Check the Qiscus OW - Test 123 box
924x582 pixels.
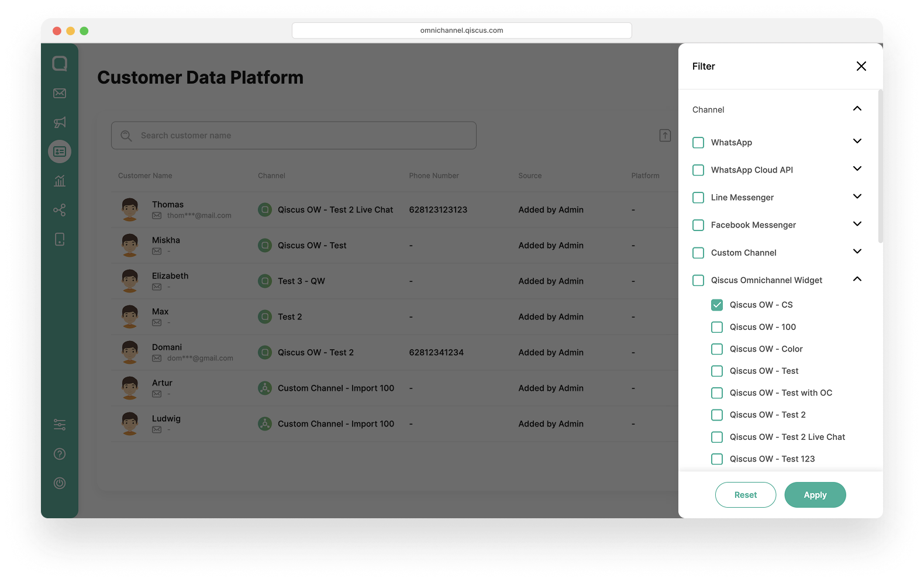click(x=717, y=459)
